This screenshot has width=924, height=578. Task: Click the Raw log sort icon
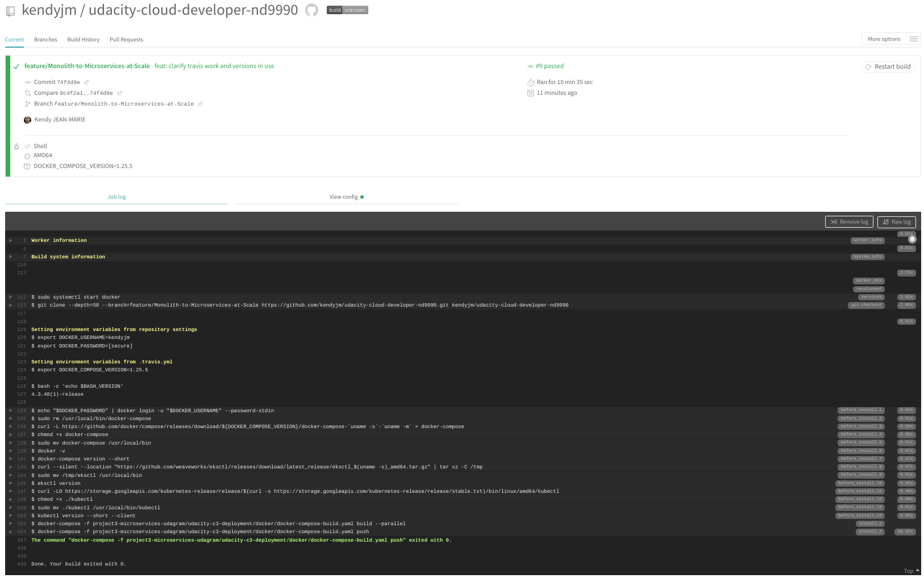point(886,222)
